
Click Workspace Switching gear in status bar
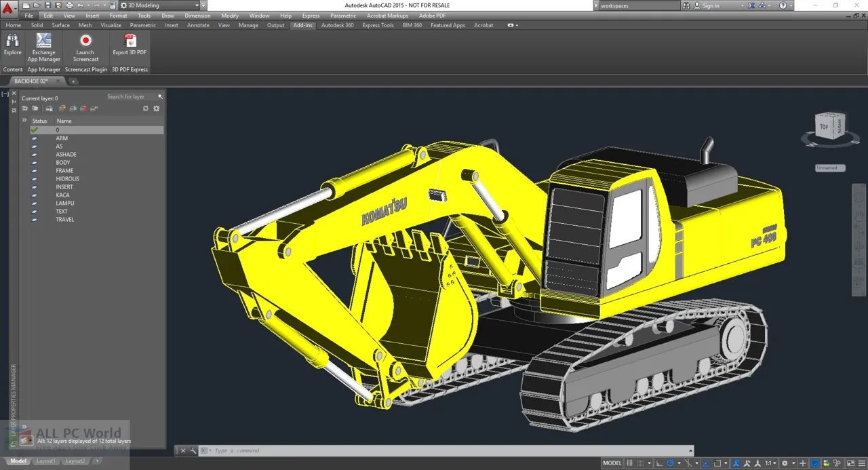pyautogui.click(x=785, y=463)
